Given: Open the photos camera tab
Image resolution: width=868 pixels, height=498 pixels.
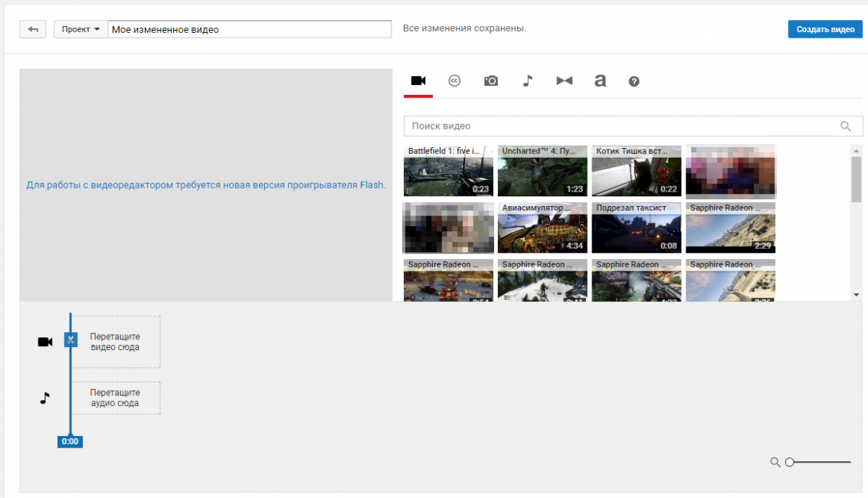Looking at the screenshot, I should (x=491, y=81).
